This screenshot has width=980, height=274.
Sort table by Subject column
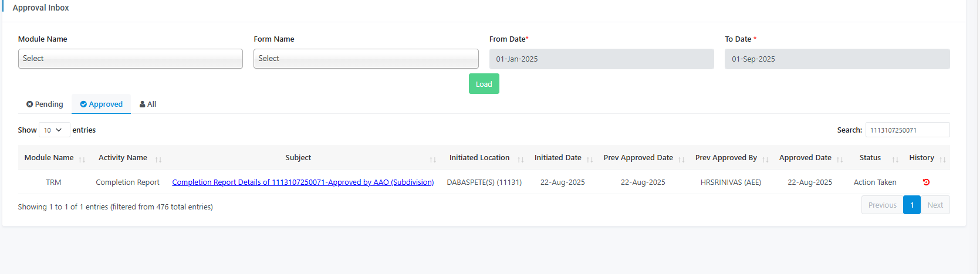298,158
